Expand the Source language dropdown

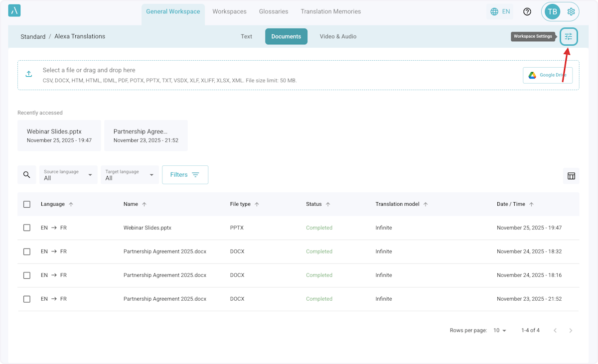click(x=68, y=175)
